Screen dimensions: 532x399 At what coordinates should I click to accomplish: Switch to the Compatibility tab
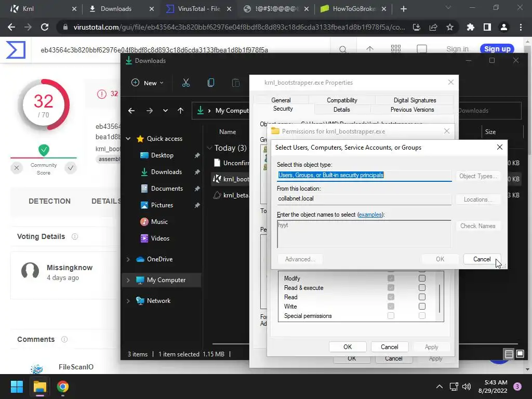tap(342, 100)
